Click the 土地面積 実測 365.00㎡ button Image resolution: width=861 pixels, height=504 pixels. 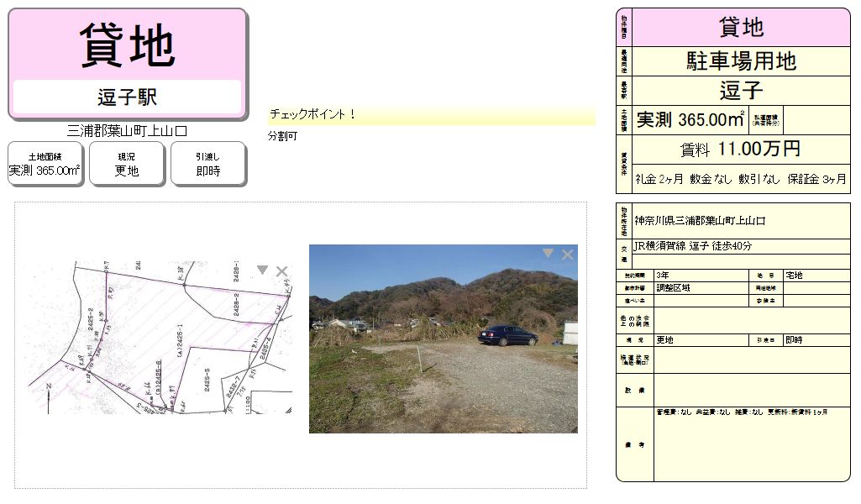(45, 164)
